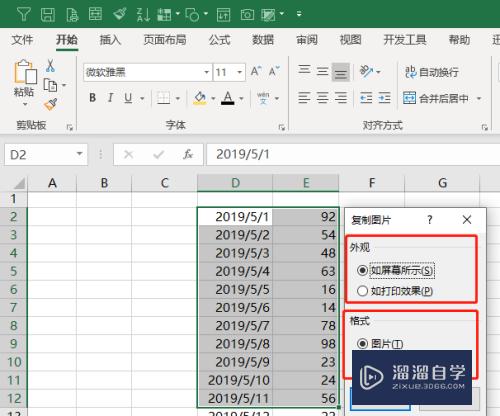This screenshot has height=416, width=500.
Task: Click the camera icon in quick access toolbar
Action: click(247, 15)
